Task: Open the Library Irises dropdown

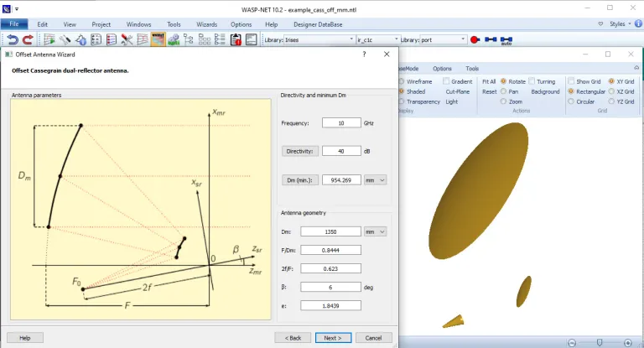Action: click(x=351, y=39)
